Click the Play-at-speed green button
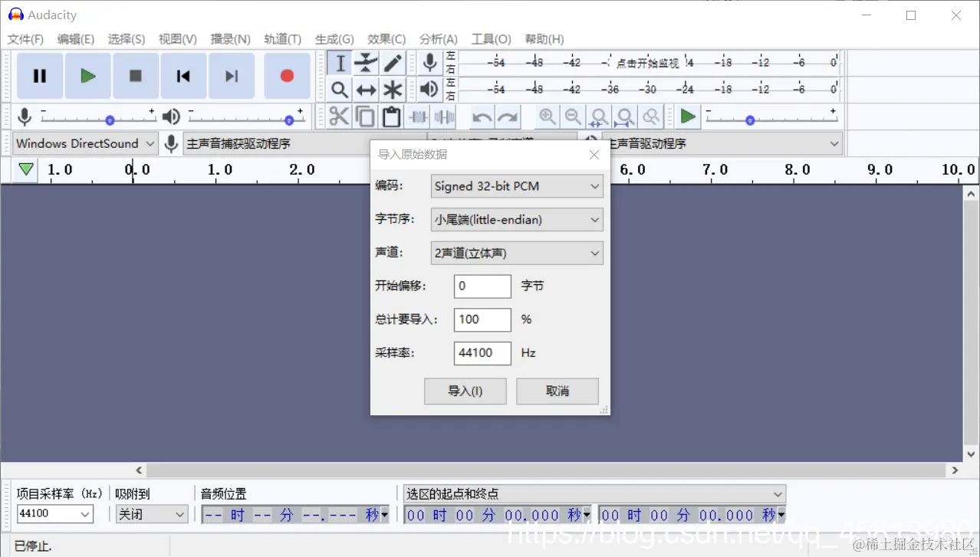980x557 pixels. 688,117
